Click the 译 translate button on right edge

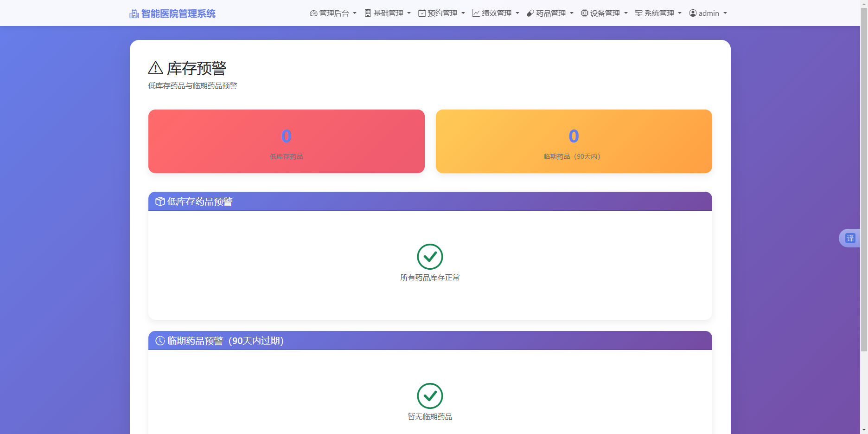[851, 238]
